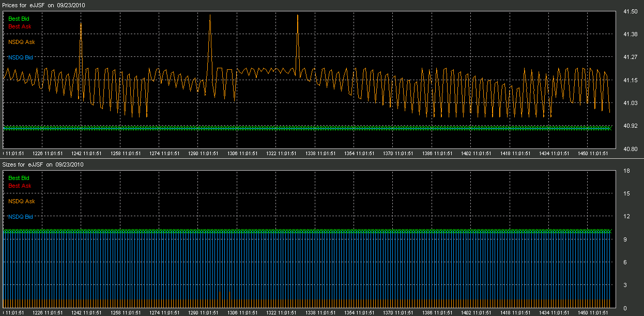644x316 pixels.
Task: Click '1226 11:01:51' tick label under Prices chart
Action: [x=47, y=154]
